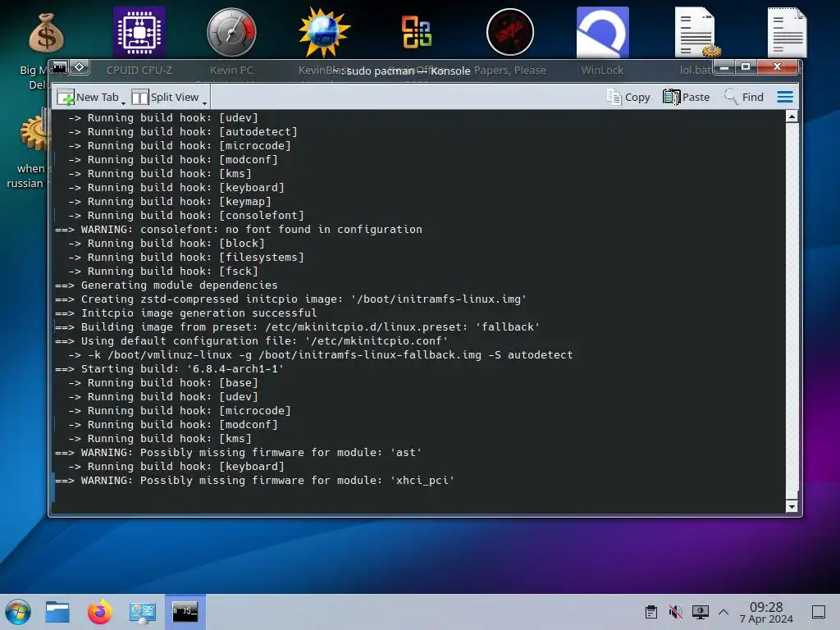Click the '[consolefont]' build hook line

tap(185, 216)
